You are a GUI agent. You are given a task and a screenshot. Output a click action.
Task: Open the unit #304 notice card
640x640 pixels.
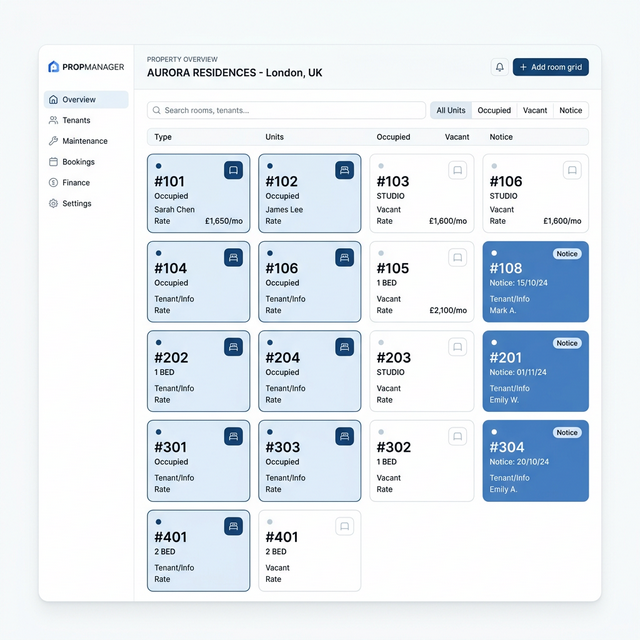(x=536, y=461)
